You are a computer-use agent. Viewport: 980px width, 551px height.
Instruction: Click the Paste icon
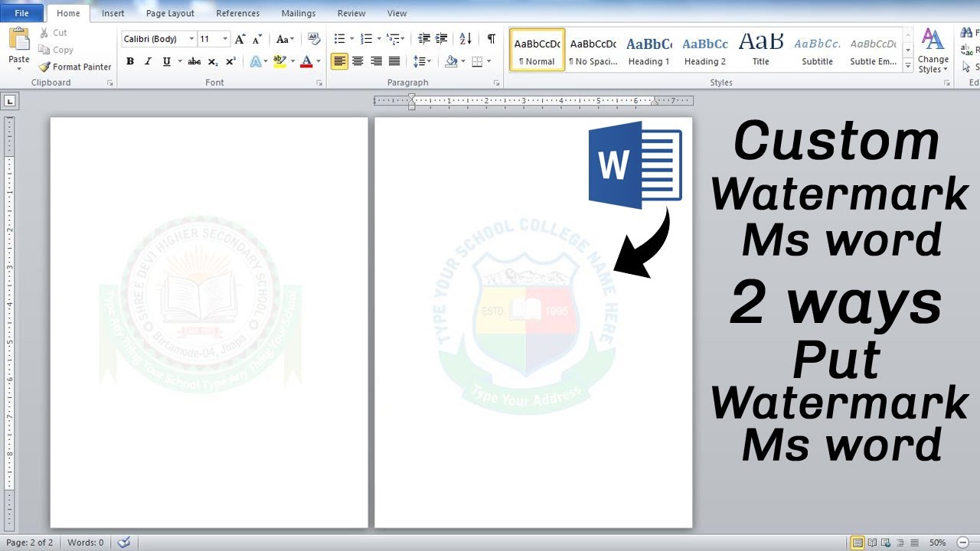pyautogui.click(x=19, y=39)
